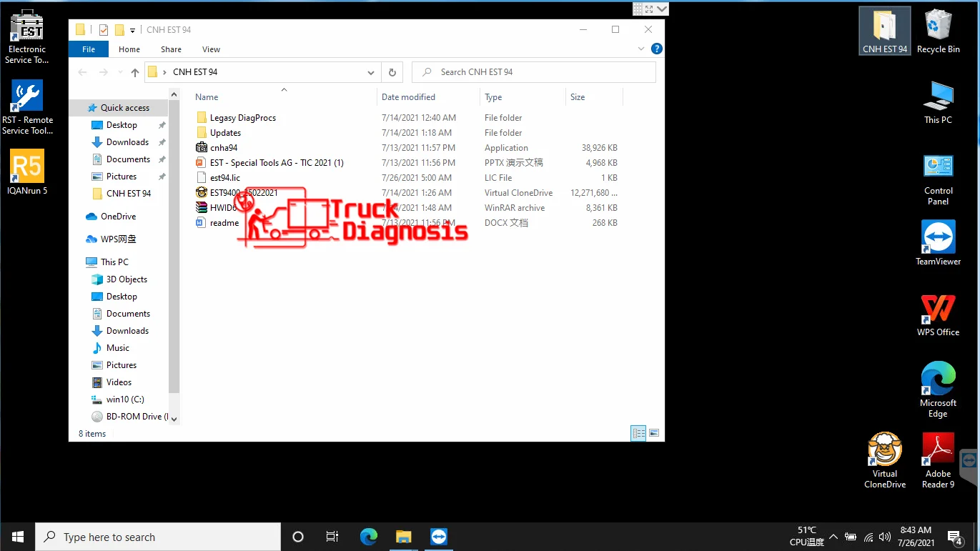
Task: Switch to details view in the status bar
Action: point(638,433)
